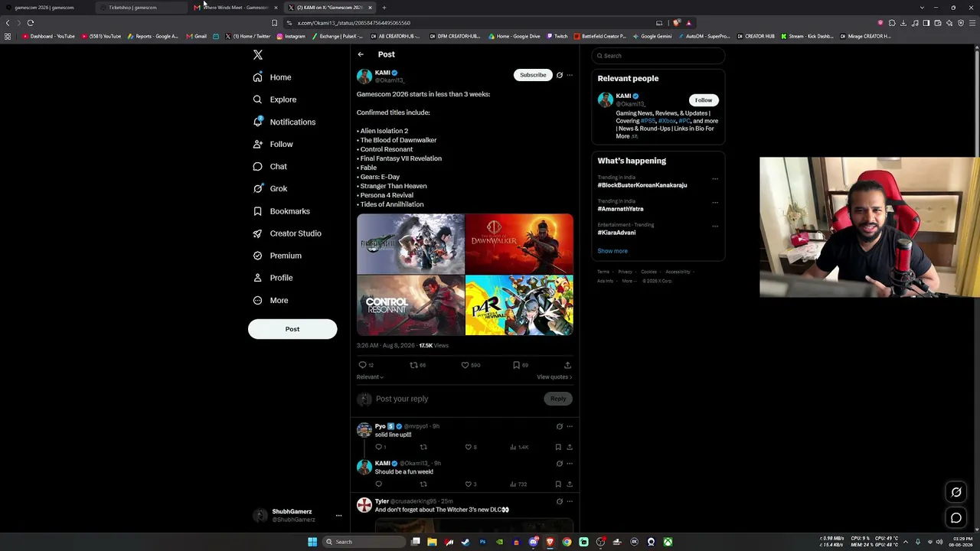Open Grok actions icon on KAMI's main post

(560, 75)
